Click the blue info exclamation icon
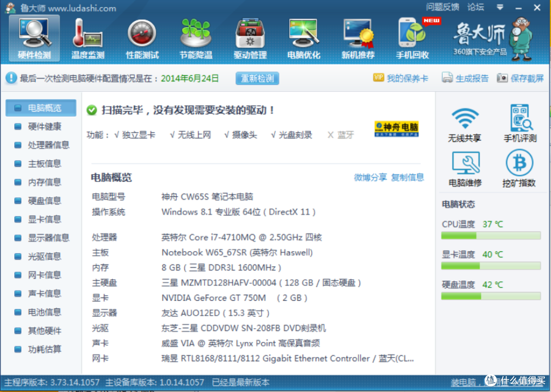This screenshot has height=392, width=551. pyautogui.click(x=11, y=78)
